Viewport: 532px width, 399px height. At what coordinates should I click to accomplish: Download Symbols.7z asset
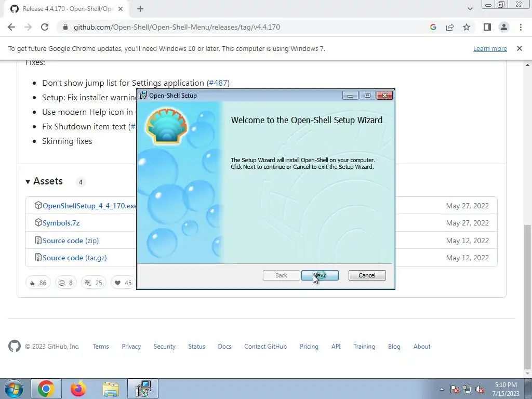point(61,223)
